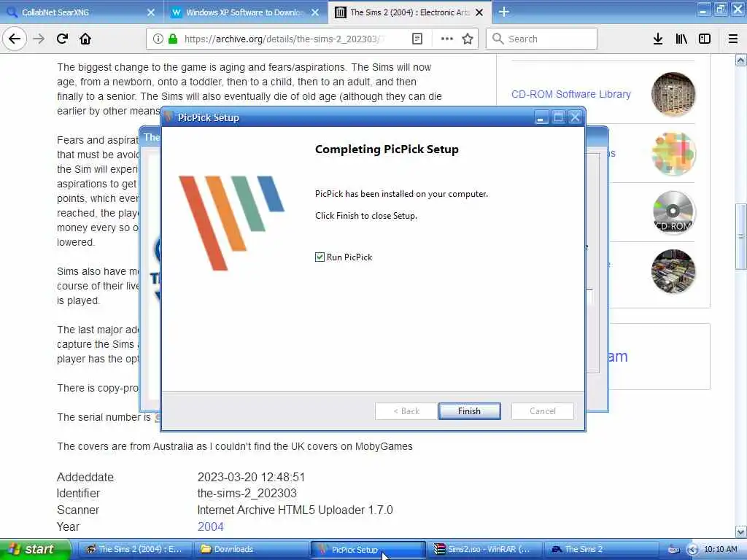Click the CD-ROM disc thumbnail
The height and width of the screenshot is (560, 747).
pos(673,212)
